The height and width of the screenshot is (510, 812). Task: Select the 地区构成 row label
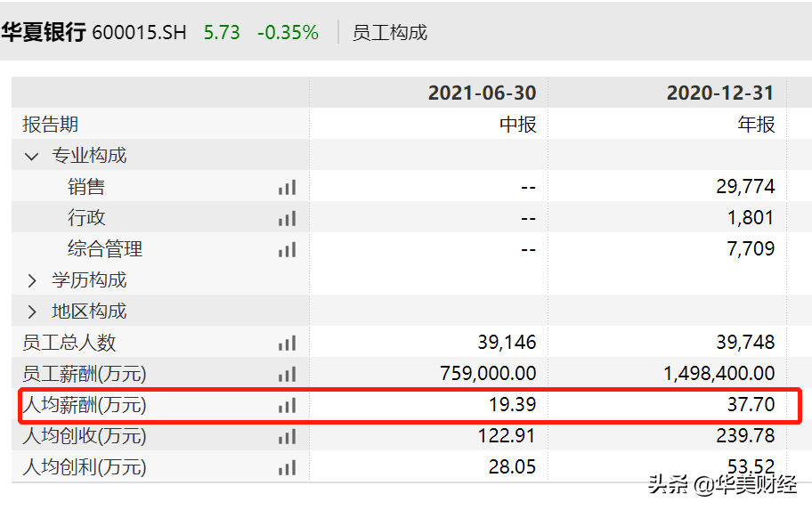[x=89, y=312]
